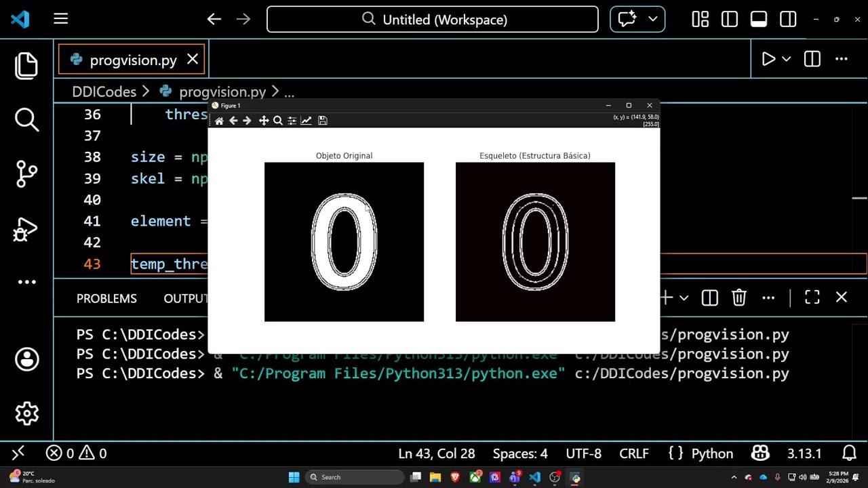Go back using the title bar arrow
Screen dimensions: 868x488
(214, 20)
